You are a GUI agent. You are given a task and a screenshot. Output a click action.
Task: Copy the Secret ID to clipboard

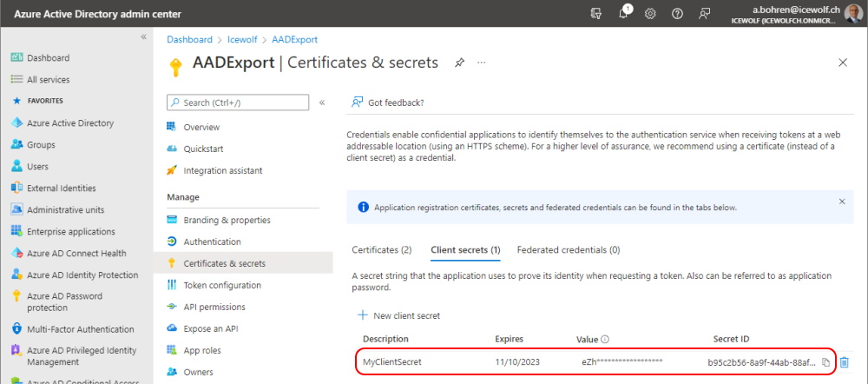[x=825, y=362]
